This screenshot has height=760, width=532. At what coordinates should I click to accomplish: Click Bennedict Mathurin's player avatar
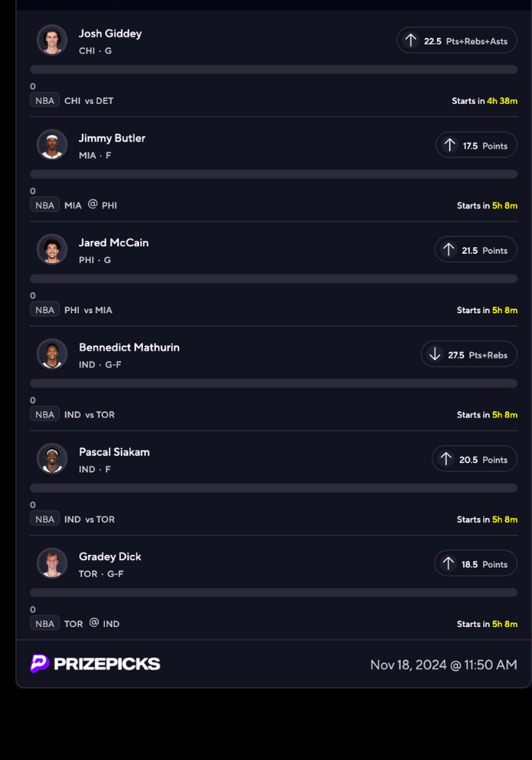[x=52, y=353]
